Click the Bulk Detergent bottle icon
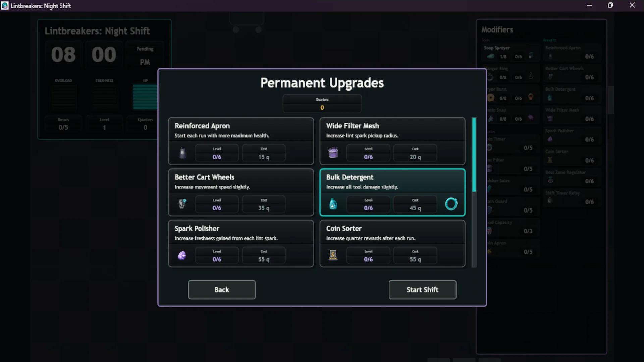This screenshot has height=362, width=644. point(333,204)
